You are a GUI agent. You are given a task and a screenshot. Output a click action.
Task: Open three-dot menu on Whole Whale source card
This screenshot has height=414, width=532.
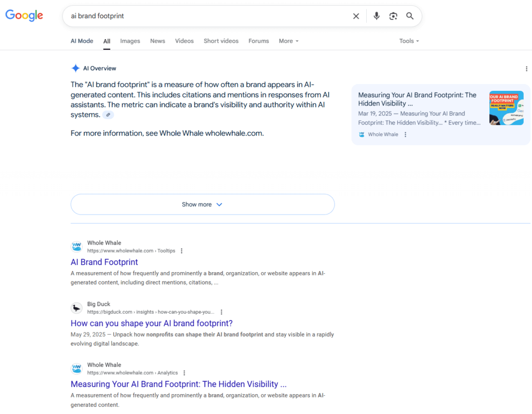pos(406,135)
